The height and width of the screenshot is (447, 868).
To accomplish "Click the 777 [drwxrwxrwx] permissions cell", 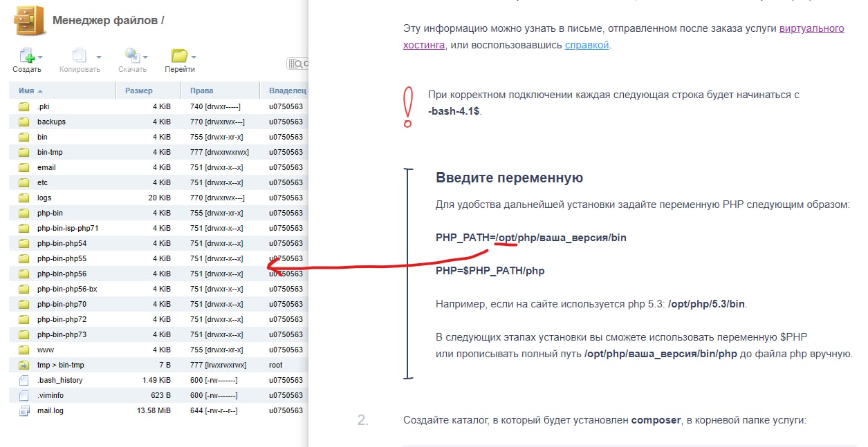I will [219, 152].
